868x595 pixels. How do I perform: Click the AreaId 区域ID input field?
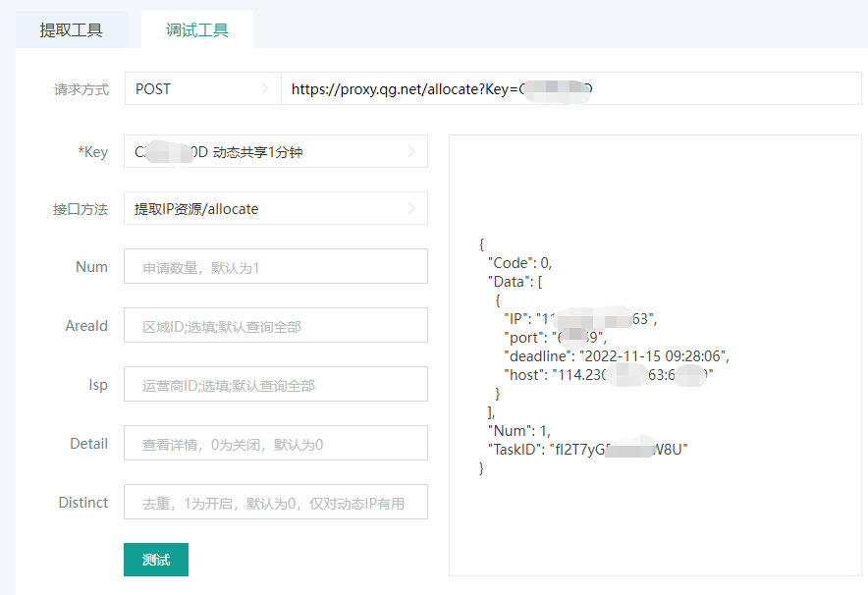pyautogui.click(x=275, y=326)
